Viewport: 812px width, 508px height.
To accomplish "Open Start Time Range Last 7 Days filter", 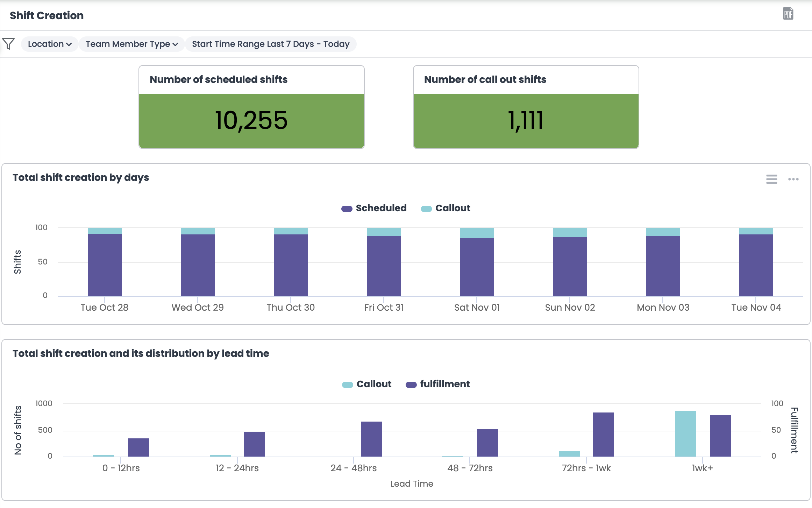I will [271, 44].
